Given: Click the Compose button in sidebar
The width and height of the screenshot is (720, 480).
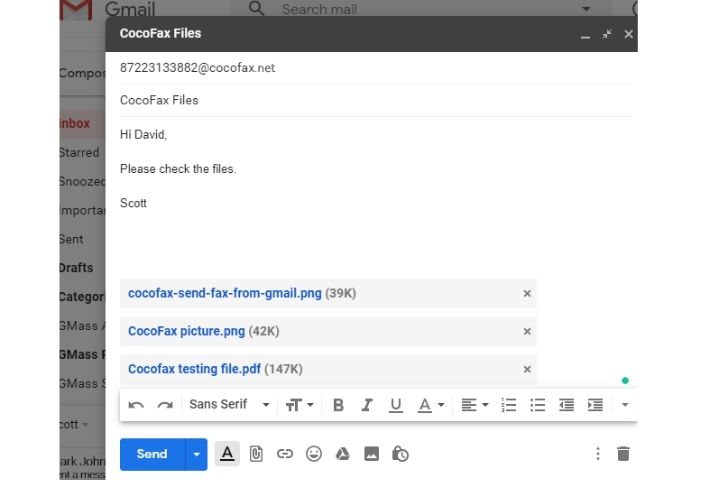Looking at the screenshot, I should pos(83,73).
